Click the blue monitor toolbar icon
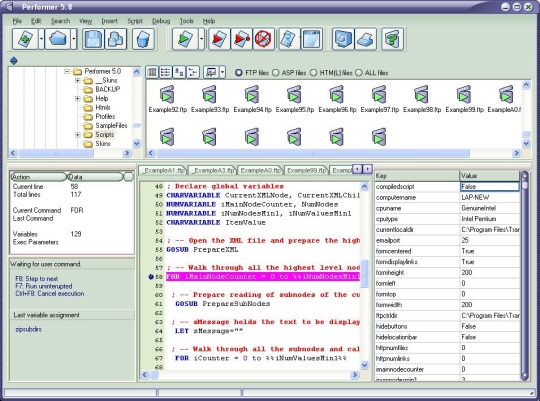 tap(343, 39)
